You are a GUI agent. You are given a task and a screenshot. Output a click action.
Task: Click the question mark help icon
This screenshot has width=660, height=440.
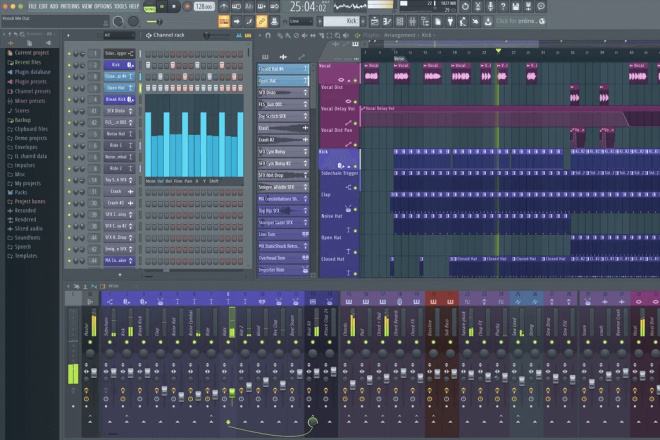tap(503, 6)
